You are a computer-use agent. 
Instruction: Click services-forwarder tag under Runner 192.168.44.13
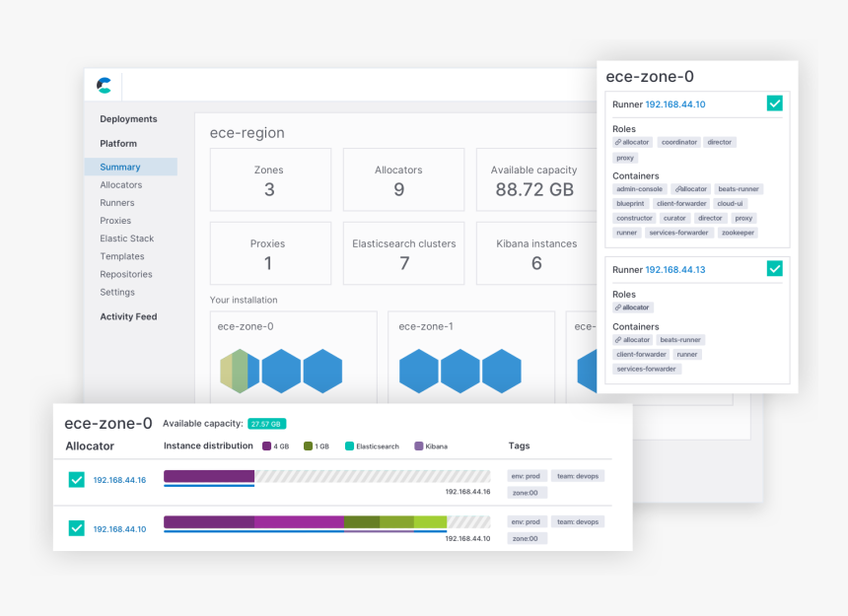[x=646, y=369]
